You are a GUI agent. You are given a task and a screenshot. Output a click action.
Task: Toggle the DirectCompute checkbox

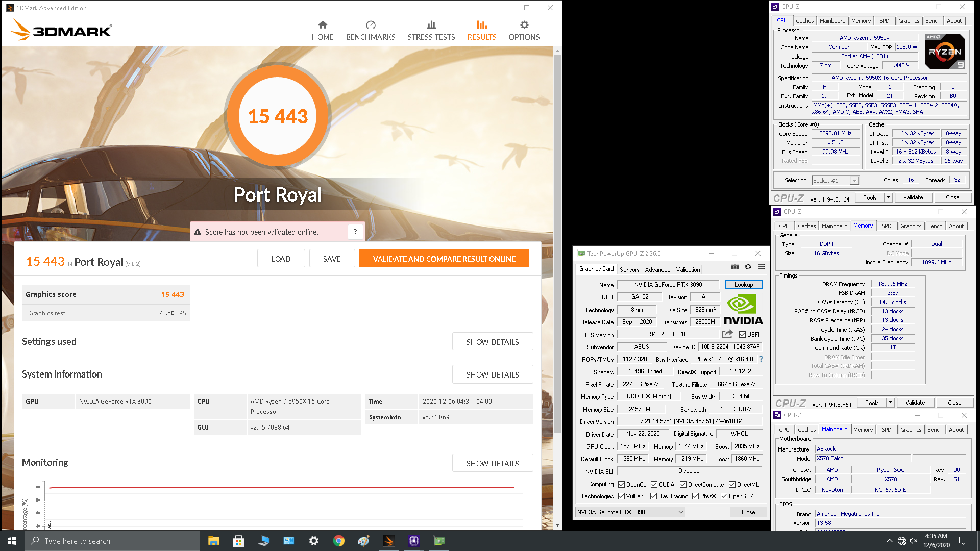pos(683,485)
